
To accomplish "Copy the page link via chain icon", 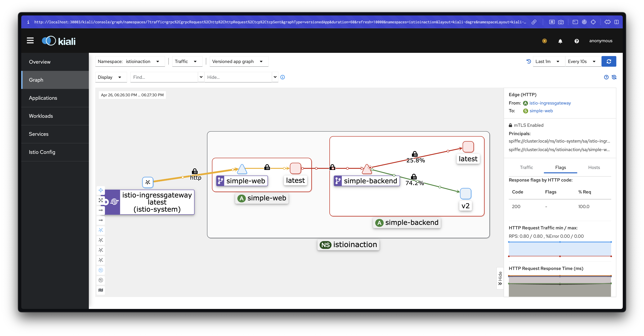I will pyautogui.click(x=534, y=22).
